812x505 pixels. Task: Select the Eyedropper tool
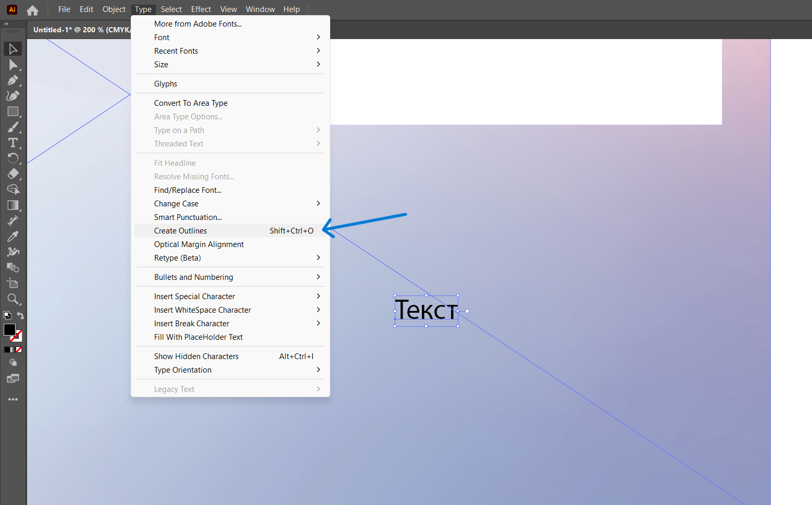13,237
